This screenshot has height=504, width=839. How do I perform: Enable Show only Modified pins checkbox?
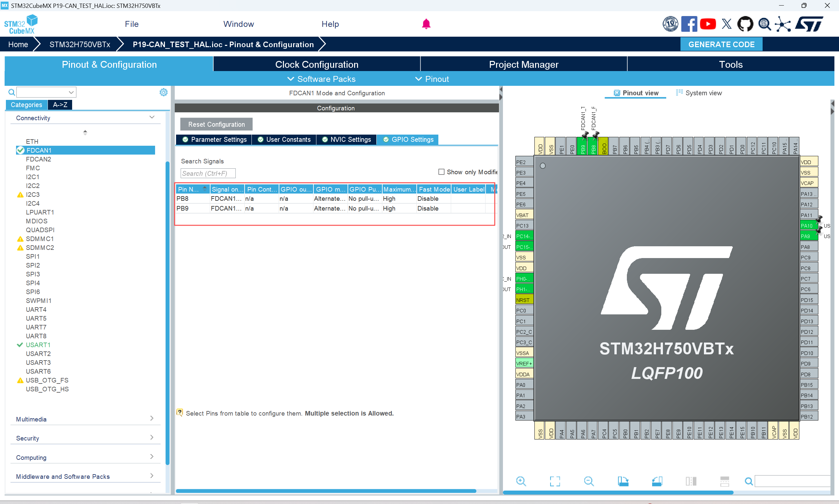[x=441, y=172]
